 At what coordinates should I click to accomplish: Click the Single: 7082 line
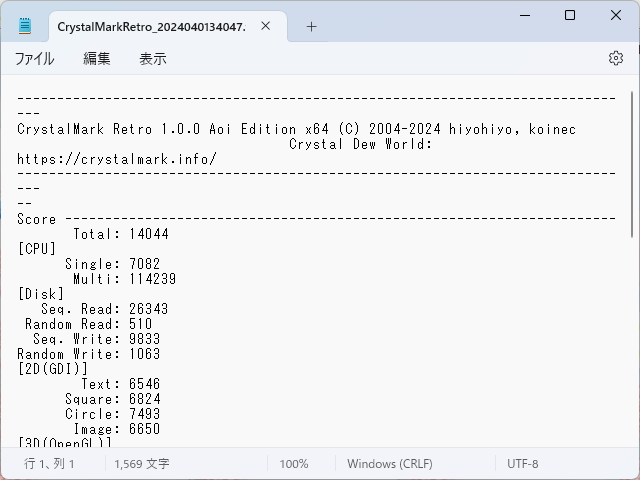(113, 264)
